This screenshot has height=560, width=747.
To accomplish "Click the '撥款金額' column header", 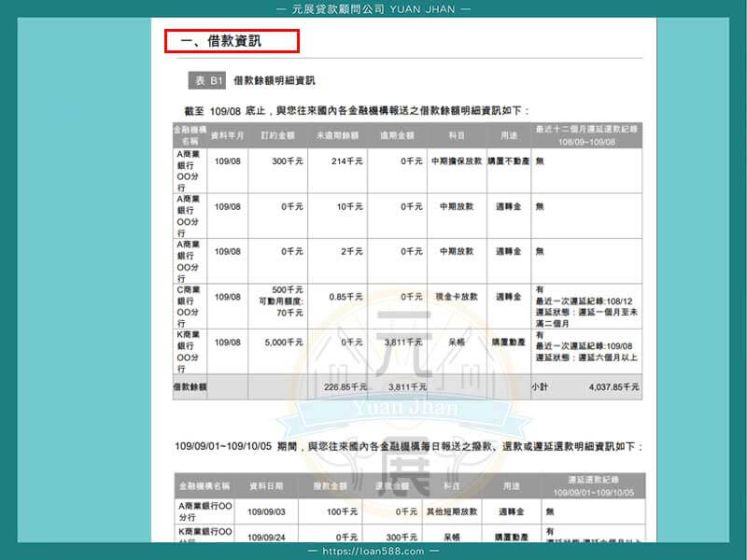I will (x=331, y=486).
